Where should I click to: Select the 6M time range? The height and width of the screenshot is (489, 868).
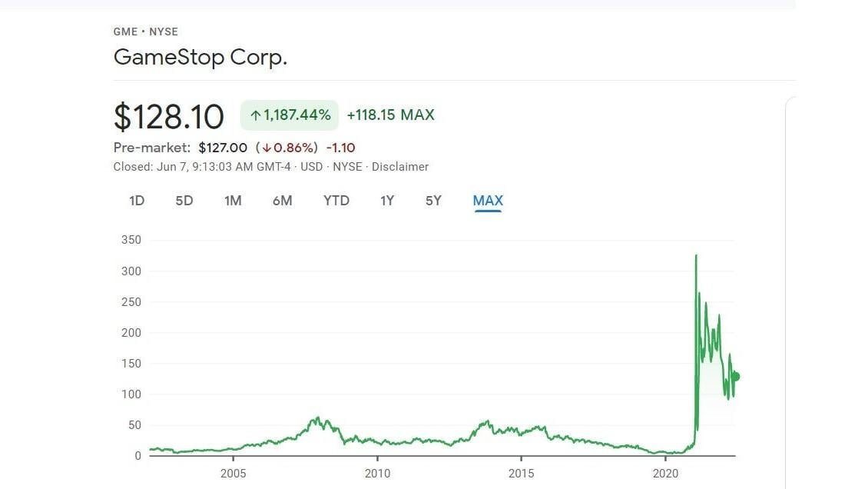[x=283, y=200]
